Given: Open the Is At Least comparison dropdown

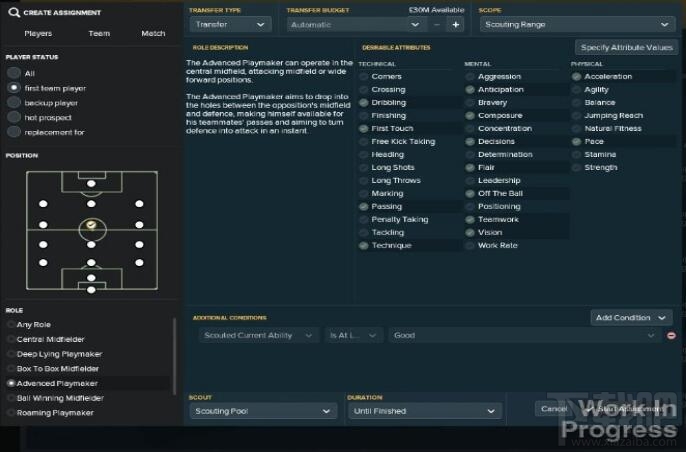Looking at the screenshot, I should (353, 336).
